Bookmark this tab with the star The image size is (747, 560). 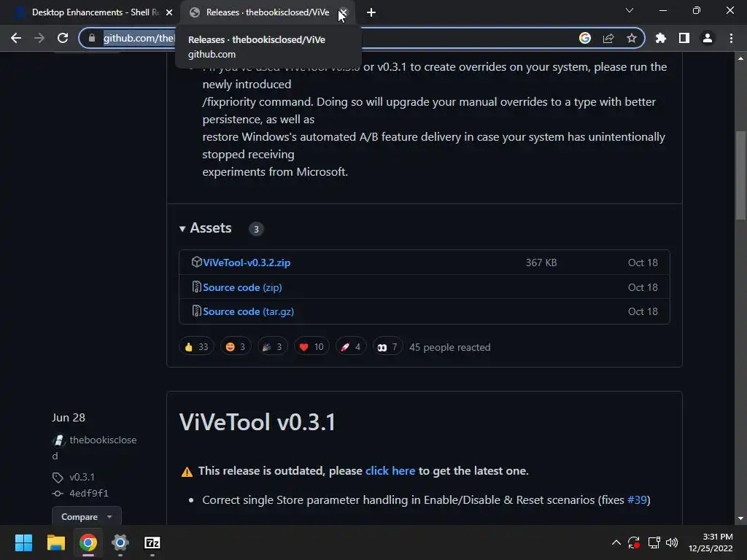pos(632,38)
